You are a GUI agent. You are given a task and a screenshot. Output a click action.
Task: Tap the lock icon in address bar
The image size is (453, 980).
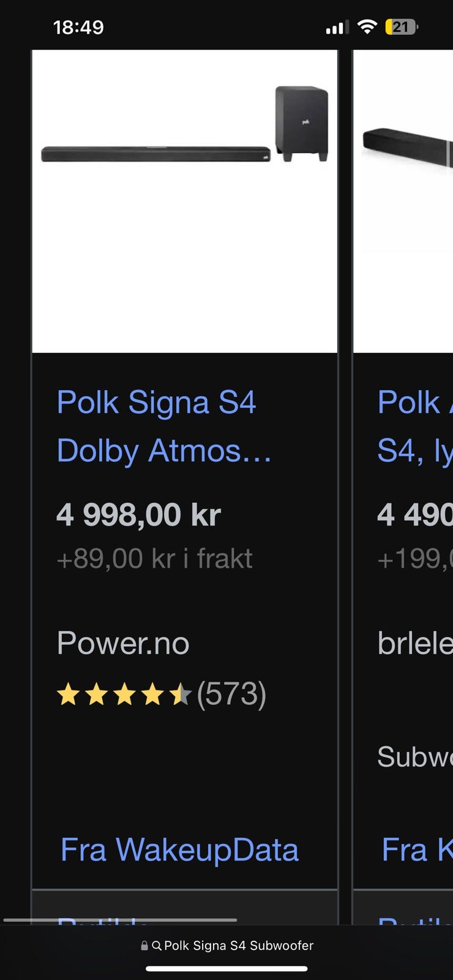coord(144,946)
